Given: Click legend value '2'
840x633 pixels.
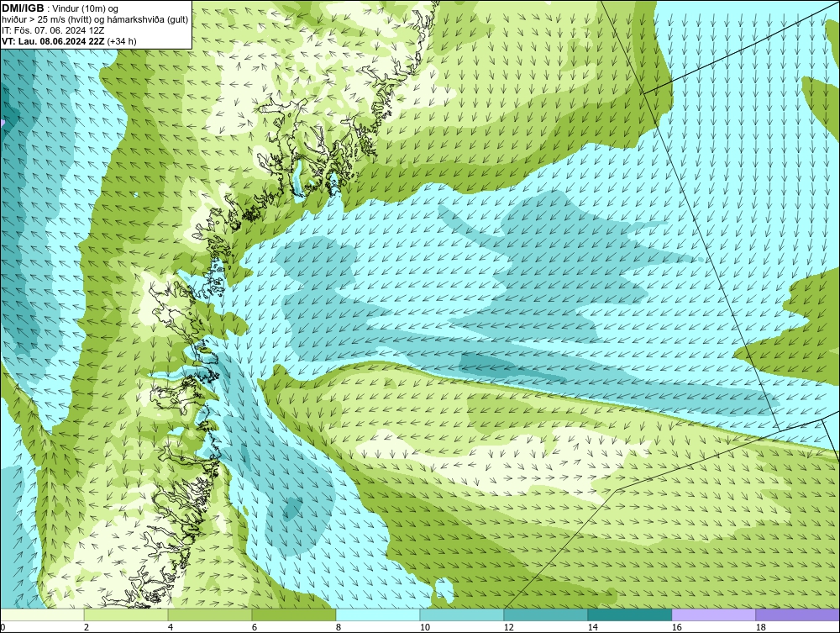Looking at the screenshot, I should 87,627.
